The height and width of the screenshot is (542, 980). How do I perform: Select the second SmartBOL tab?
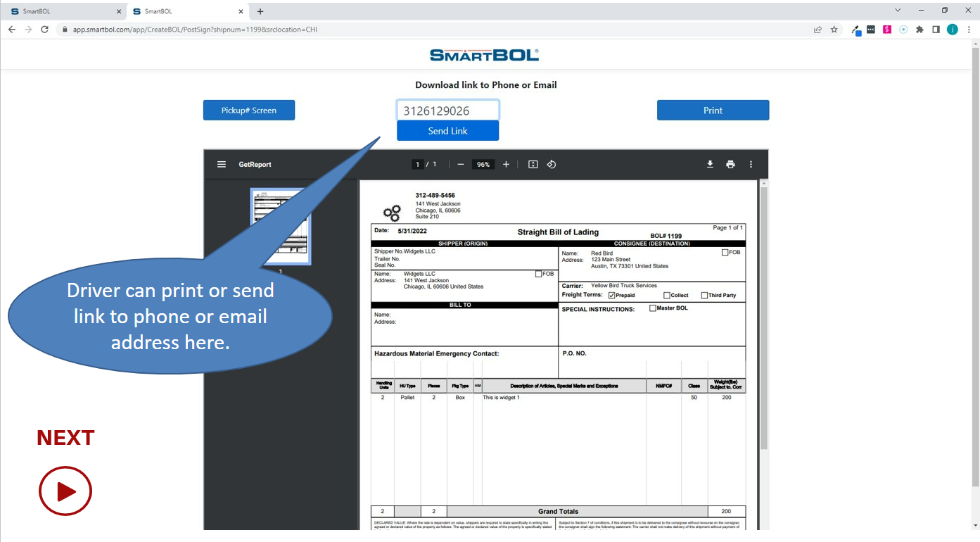tap(187, 11)
